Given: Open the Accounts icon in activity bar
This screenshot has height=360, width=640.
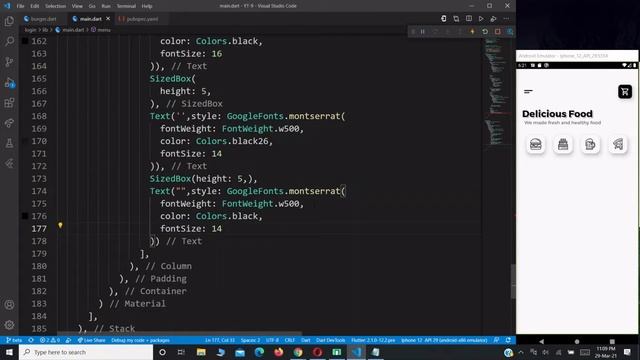Looking at the screenshot, I should click(x=9, y=304).
